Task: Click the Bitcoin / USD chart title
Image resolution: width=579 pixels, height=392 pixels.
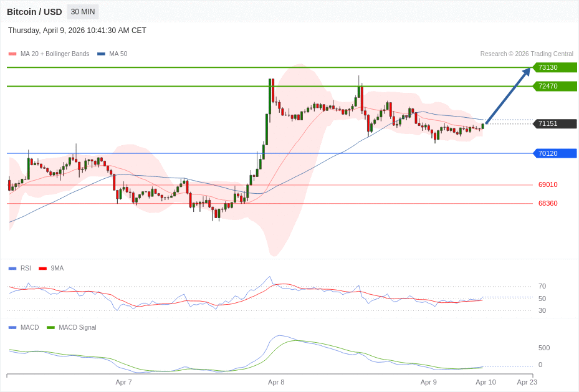Action: [x=34, y=12]
